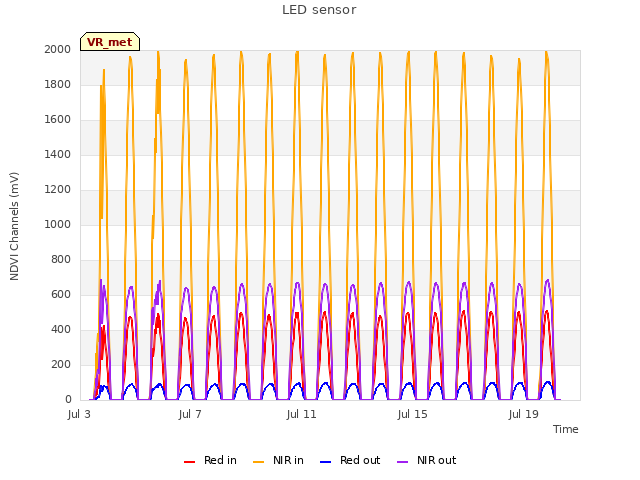Screen dimensions: 640x480
Task: Click the LED sensor chart title
Action: click(x=319, y=10)
